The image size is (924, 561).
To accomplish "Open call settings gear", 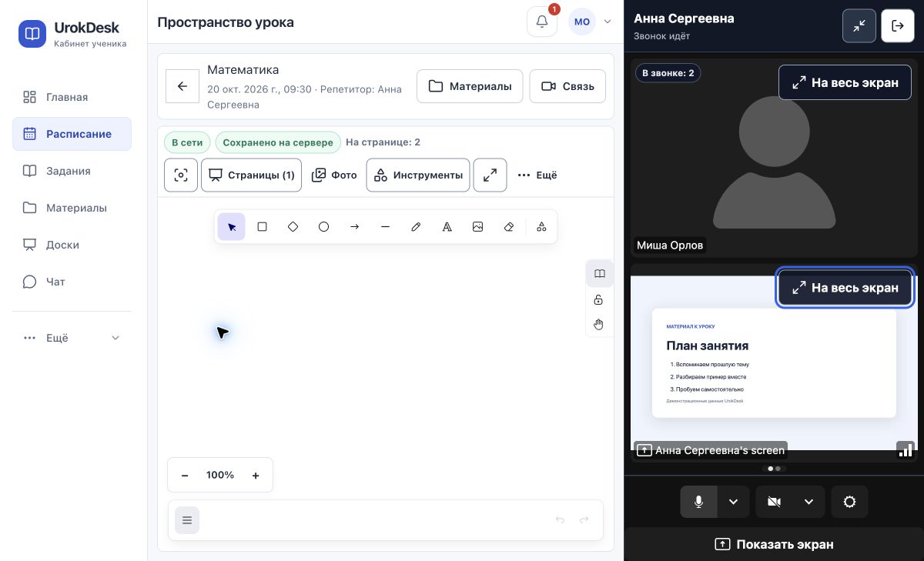I will click(849, 502).
